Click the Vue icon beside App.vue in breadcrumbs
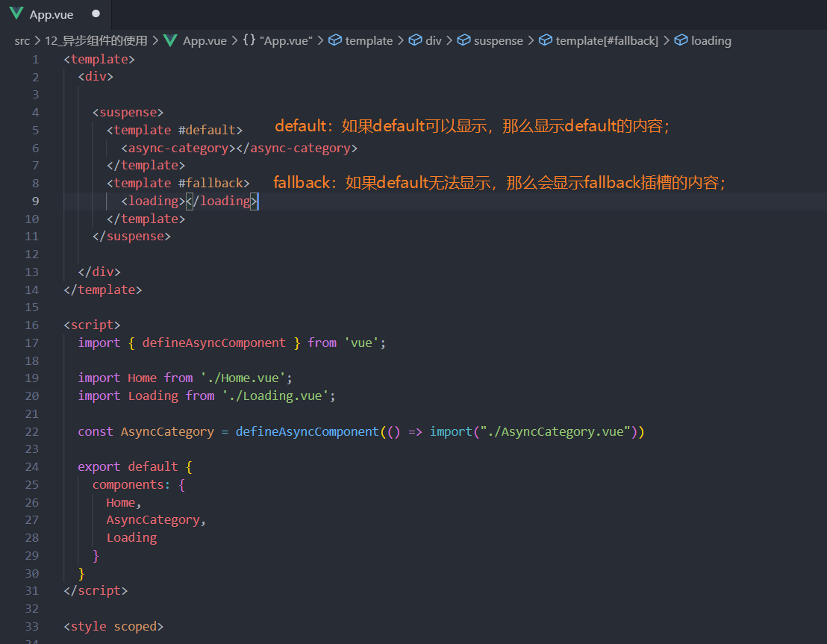Screen dimensions: 827x644 pyautogui.click(x=169, y=40)
